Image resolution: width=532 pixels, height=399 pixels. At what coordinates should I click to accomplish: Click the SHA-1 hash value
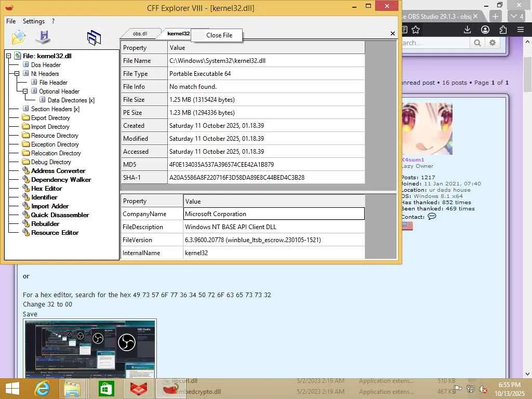(x=237, y=178)
